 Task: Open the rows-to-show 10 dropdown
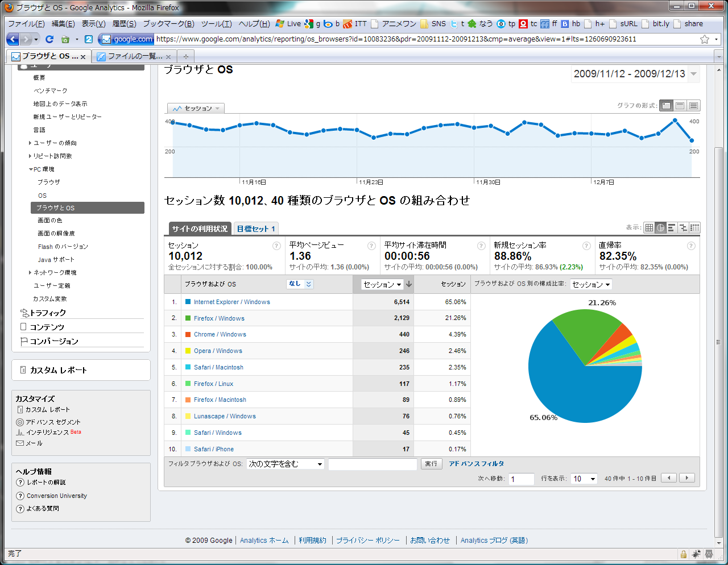click(584, 479)
